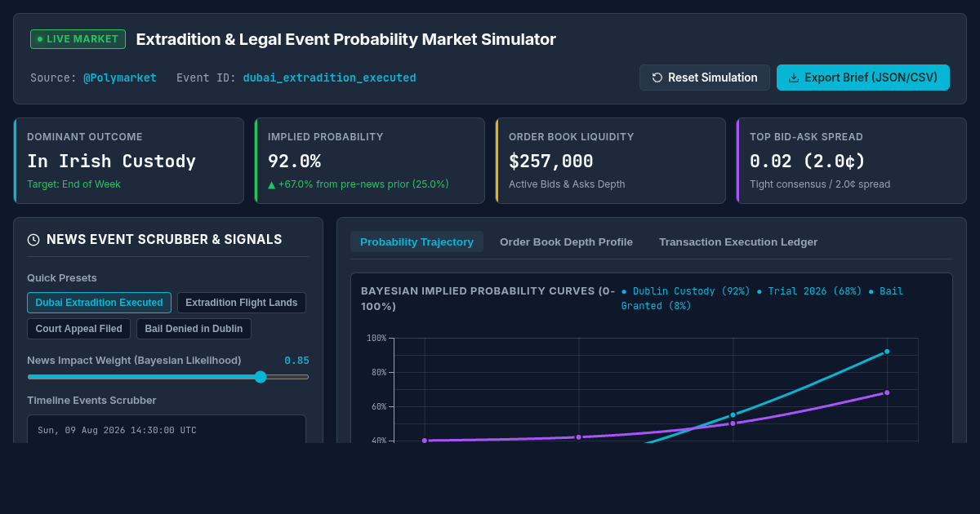Click the download icon in Export Brief
The image size is (980, 514).
point(794,78)
